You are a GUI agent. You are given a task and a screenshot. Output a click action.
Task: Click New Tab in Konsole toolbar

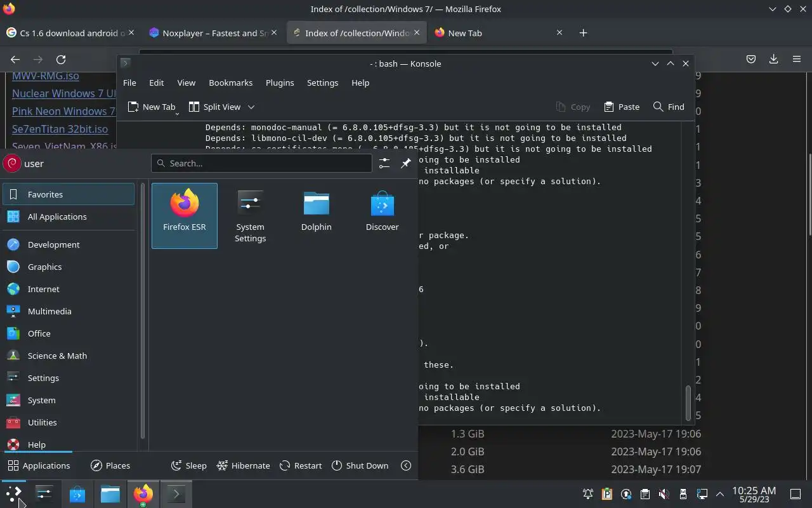click(x=151, y=107)
